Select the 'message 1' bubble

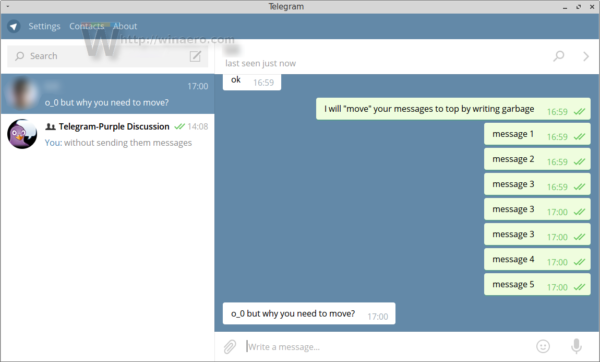pyautogui.click(x=537, y=134)
